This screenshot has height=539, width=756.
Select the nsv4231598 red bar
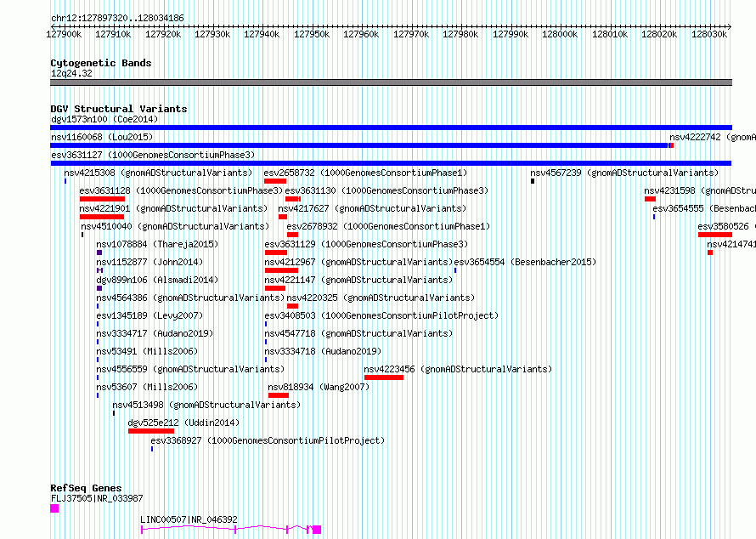click(650, 199)
